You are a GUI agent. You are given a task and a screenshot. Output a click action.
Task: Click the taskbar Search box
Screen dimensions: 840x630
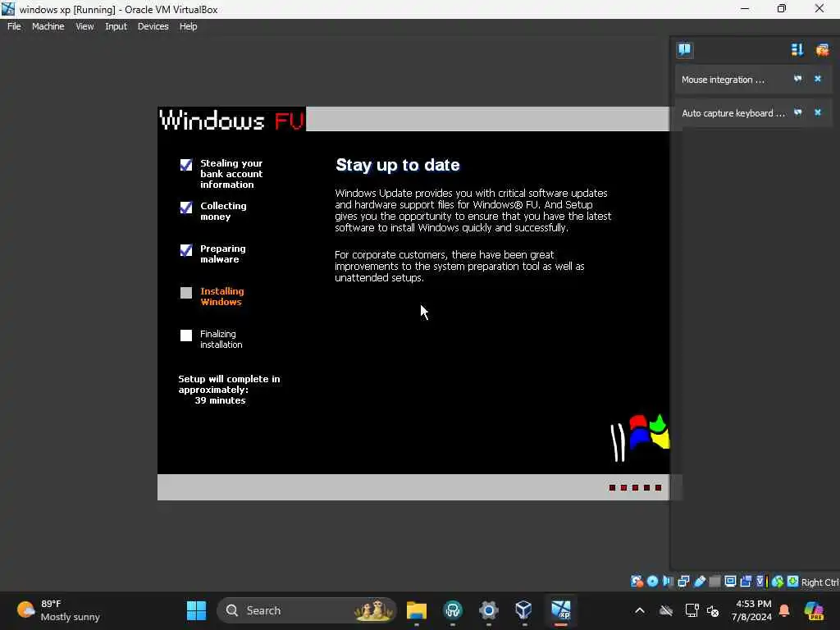coord(307,610)
